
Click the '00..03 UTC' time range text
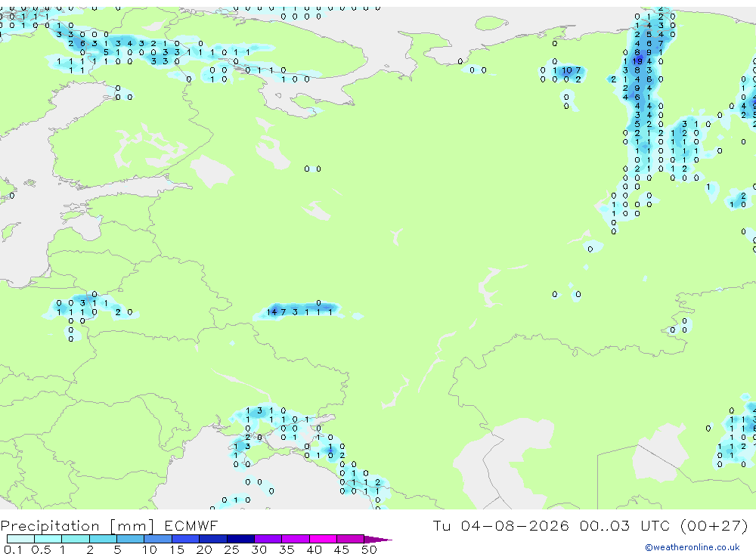click(625, 525)
